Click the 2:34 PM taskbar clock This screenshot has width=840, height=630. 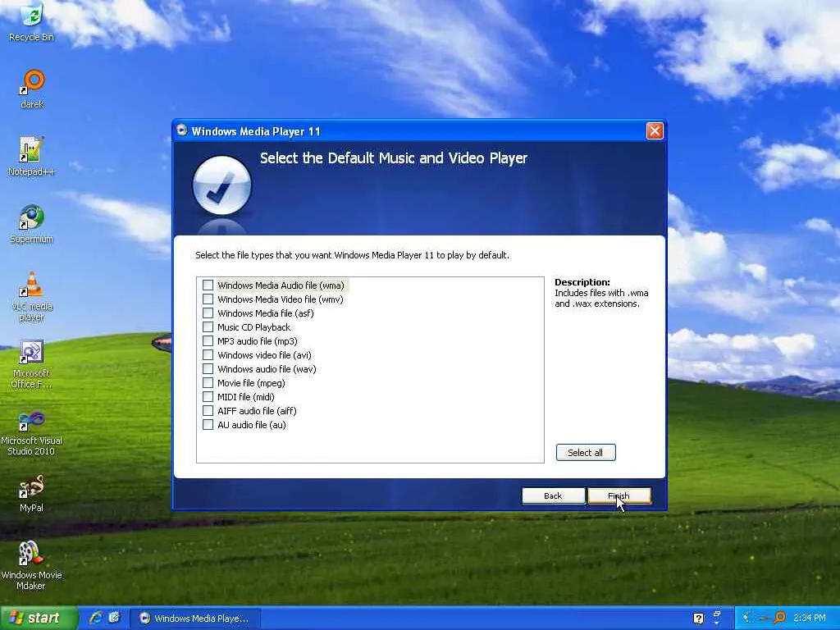tap(810, 618)
